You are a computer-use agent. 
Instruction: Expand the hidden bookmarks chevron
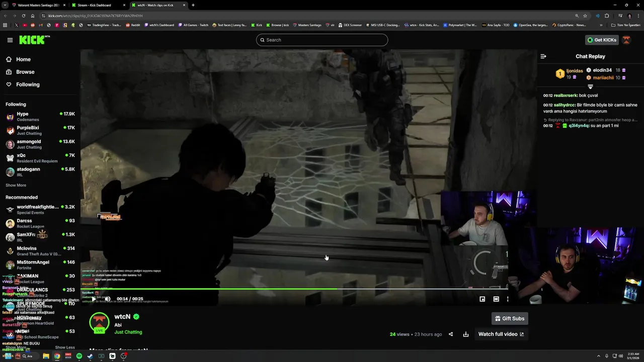point(601,25)
